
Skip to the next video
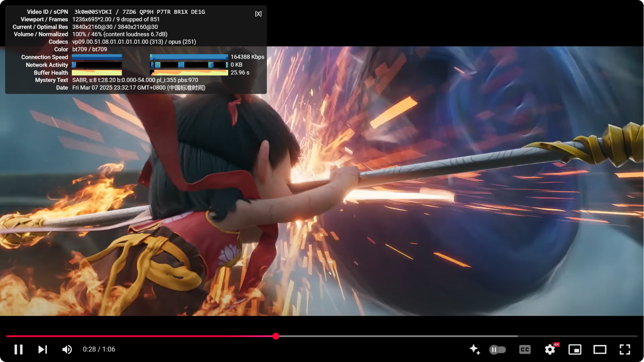click(42, 350)
